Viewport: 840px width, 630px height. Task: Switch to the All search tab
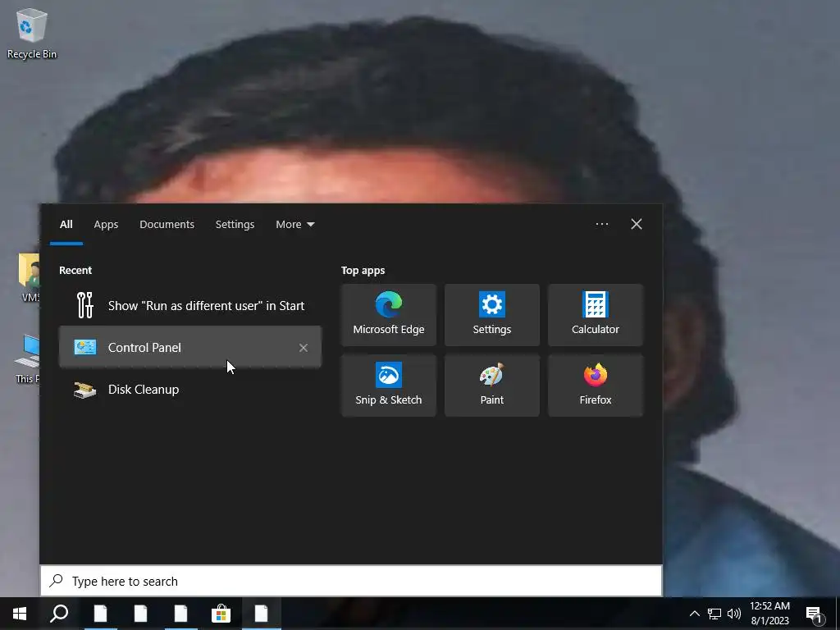[66, 225]
